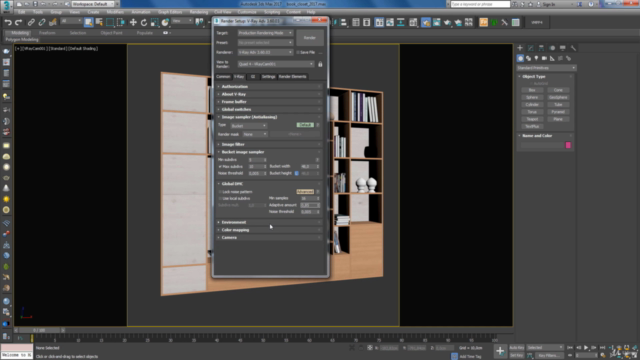Toggle the Default mode button in Image sampler
Viewport: 640px width, 360px height.
(x=305, y=125)
